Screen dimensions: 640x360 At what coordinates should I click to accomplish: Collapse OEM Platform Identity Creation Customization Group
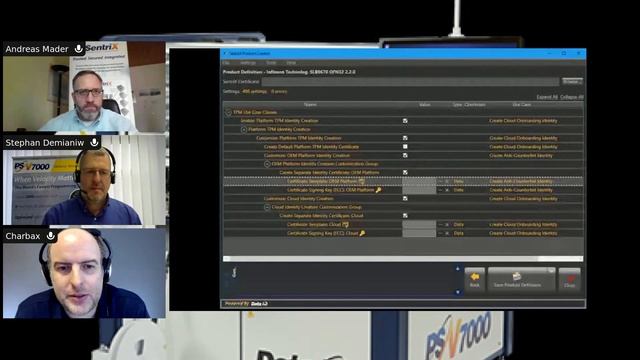pos(267,164)
